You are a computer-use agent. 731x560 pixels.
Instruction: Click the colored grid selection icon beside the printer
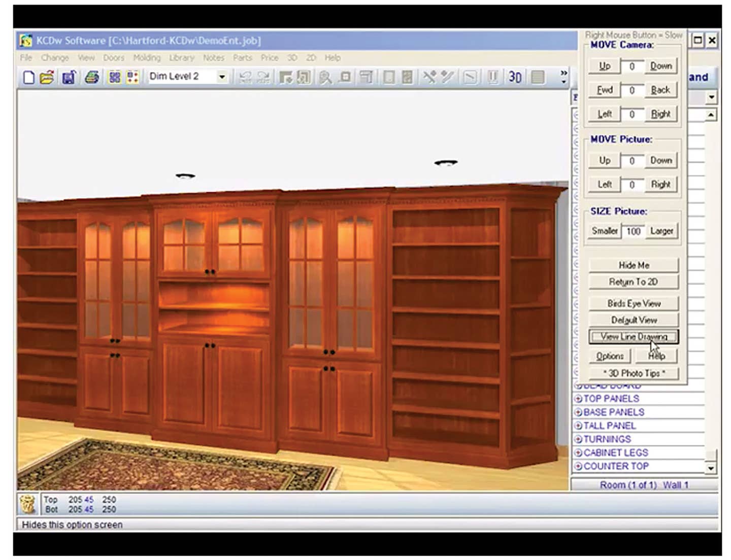click(115, 77)
